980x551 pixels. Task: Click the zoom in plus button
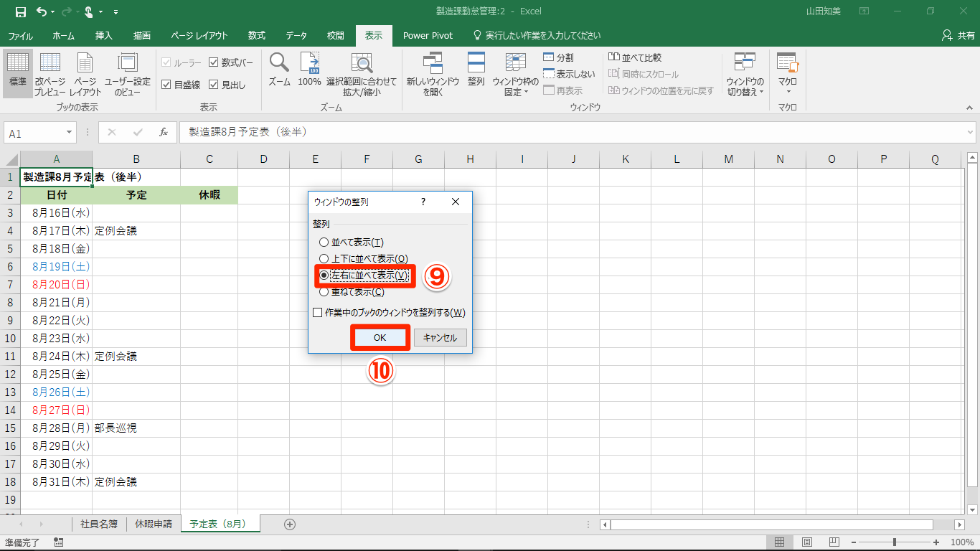pyautogui.click(x=936, y=542)
